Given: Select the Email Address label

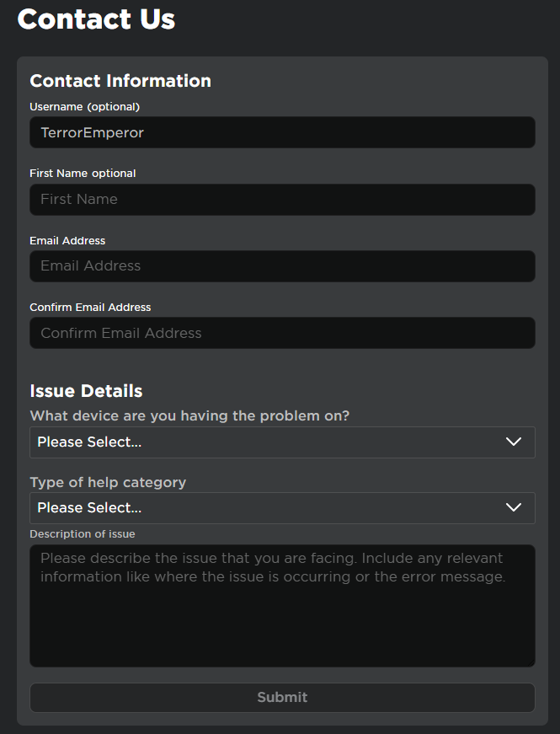Looking at the screenshot, I should [x=67, y=240].
